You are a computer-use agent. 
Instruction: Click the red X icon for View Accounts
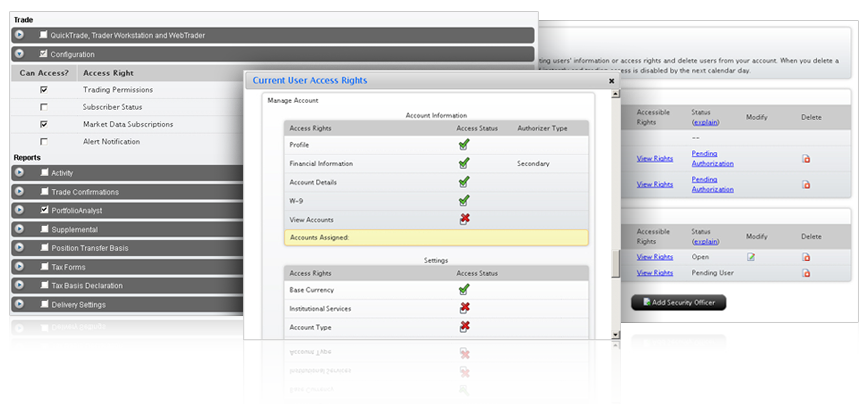click(464, 219)
